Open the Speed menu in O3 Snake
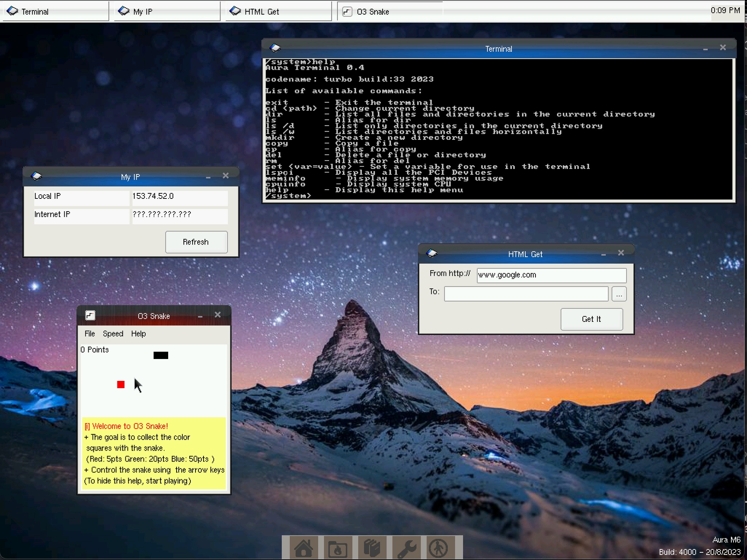 [x=113, y=333]
